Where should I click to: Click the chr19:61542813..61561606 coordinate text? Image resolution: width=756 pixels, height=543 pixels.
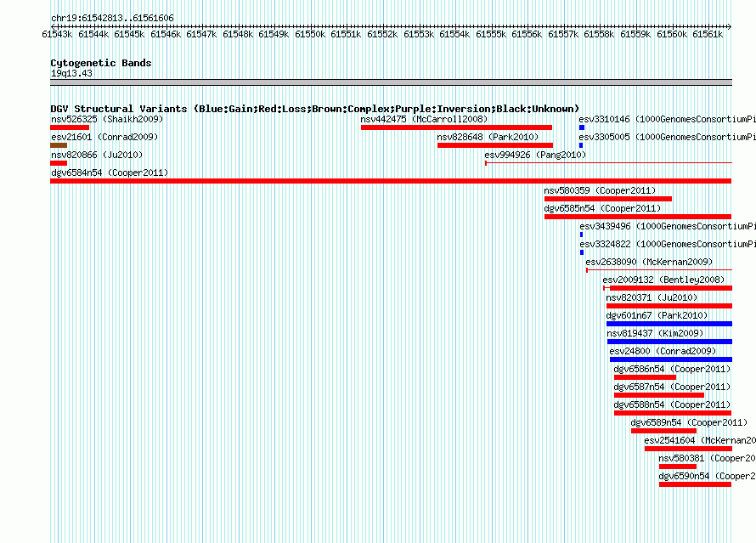point(112,18)
